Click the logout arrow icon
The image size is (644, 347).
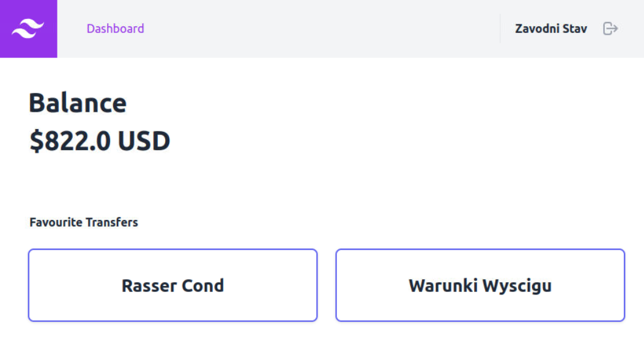click(x=610, y=29)
